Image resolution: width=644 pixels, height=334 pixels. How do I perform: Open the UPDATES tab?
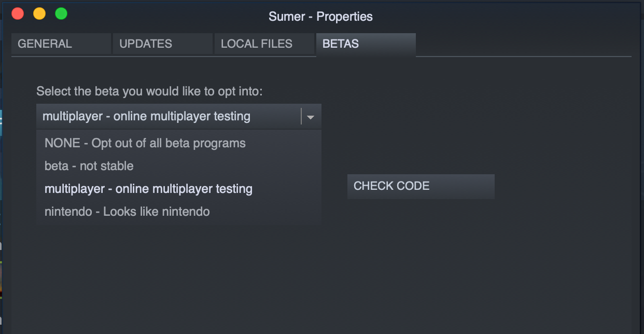point(162,44)
